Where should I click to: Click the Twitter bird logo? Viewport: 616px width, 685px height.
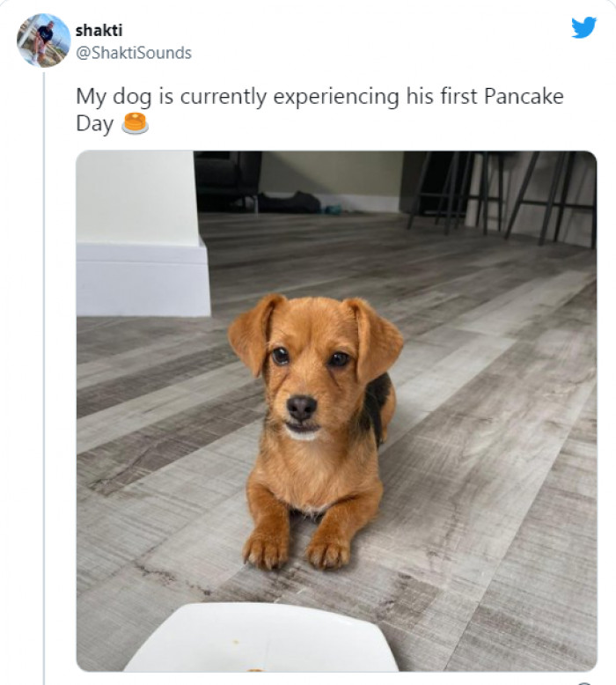[583, 27]
